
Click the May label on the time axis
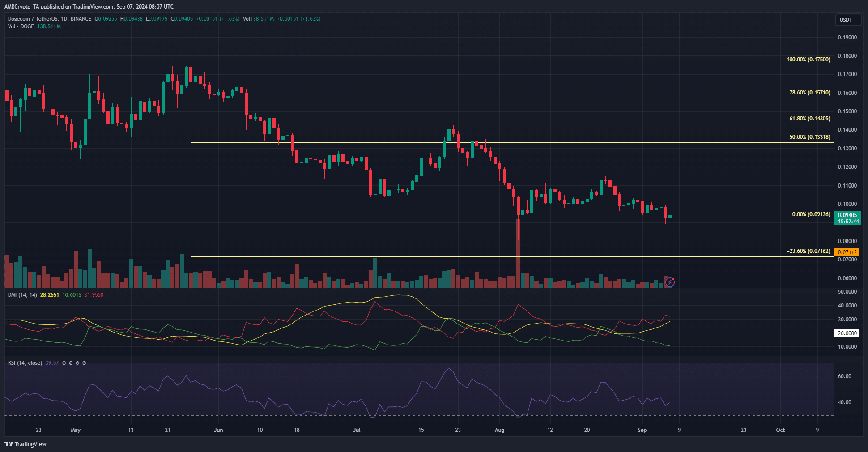[76, 430]
